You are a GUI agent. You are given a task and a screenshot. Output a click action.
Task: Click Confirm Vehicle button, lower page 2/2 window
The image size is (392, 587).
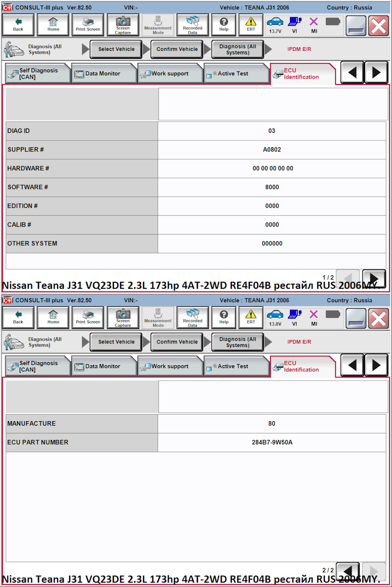(x=177, y=342)
